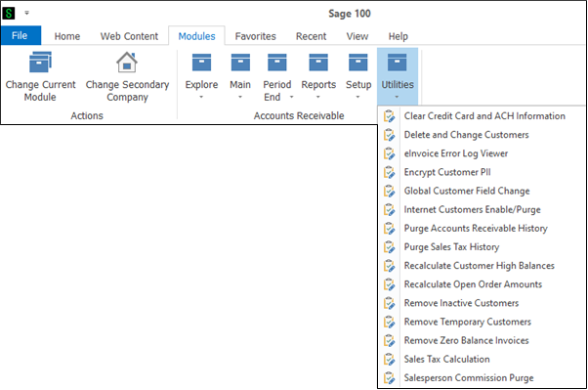Image resolution: width=588 pixels, height=390 pixels.
Task: Open the File tab
Action: 21,35
